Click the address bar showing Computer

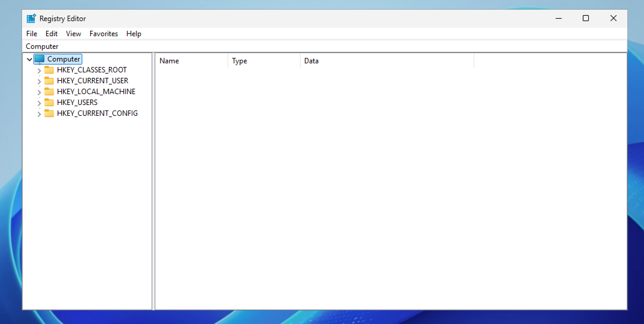pyautogui.click(x=325, y=46)
